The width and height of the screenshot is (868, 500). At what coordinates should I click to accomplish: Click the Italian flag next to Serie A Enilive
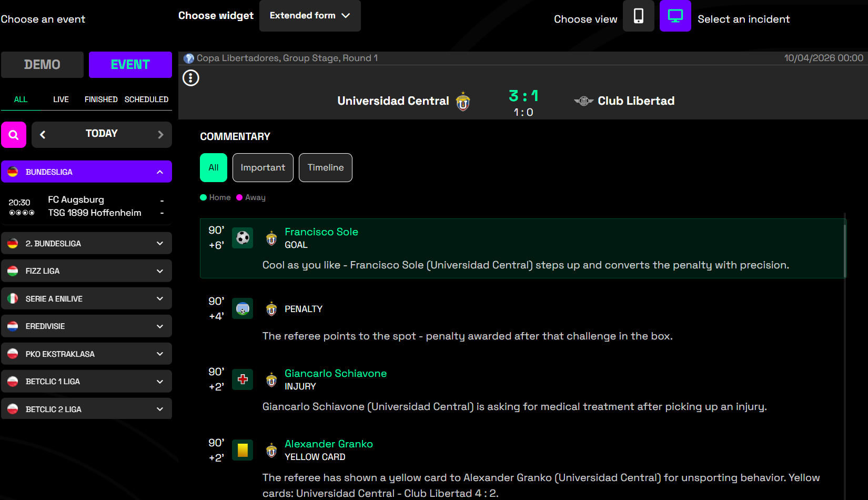[x=13, y=298]
